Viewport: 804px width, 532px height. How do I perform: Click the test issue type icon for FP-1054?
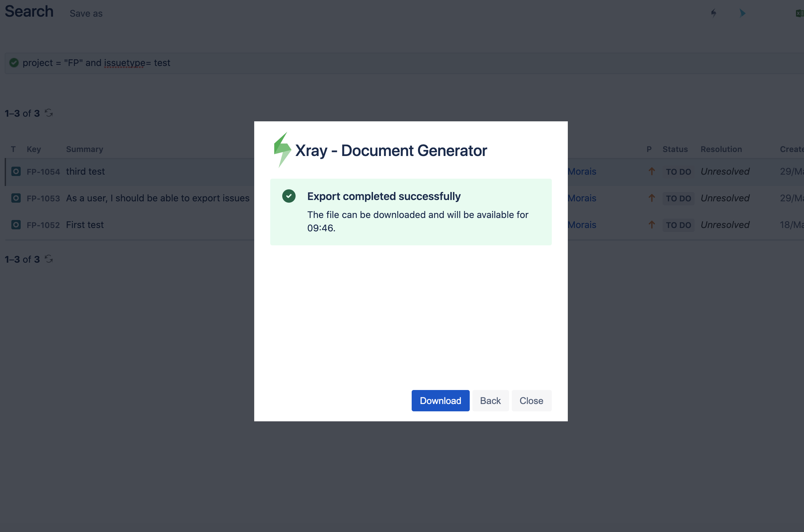[16, 171]
